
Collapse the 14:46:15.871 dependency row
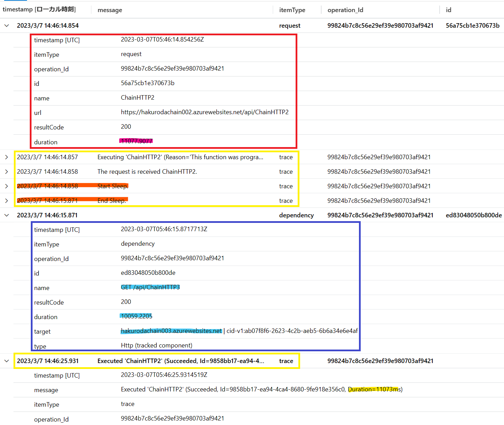point(7,215)
